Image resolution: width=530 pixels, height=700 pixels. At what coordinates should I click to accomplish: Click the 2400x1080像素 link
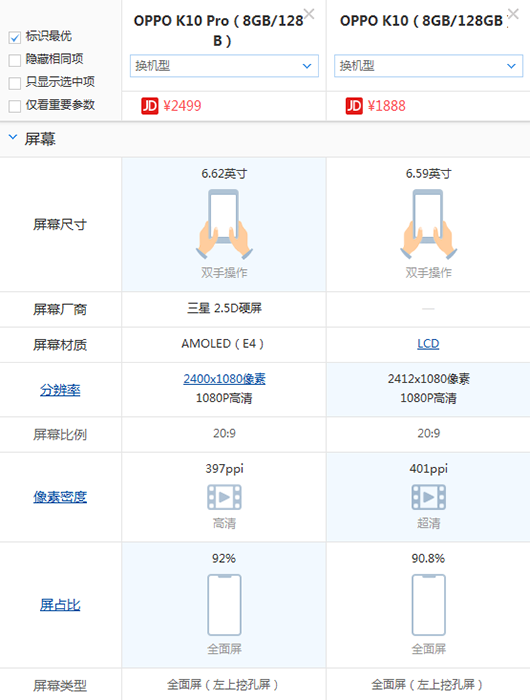(224, 379)
